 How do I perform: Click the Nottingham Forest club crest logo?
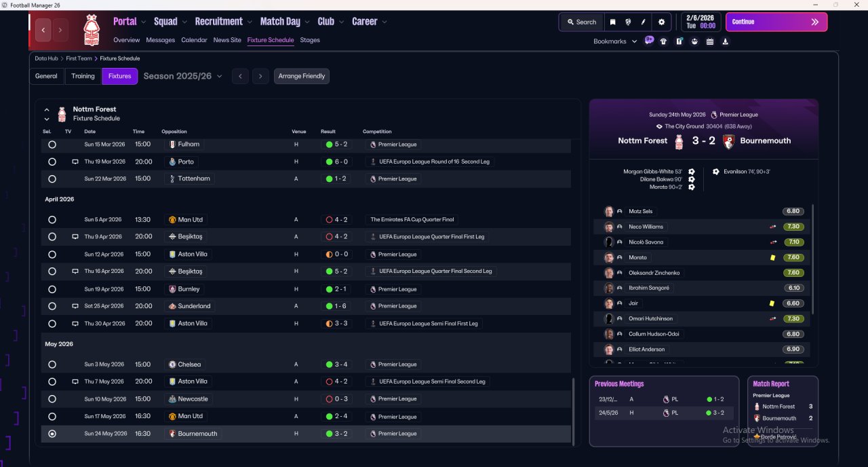[x=91, y=30]
